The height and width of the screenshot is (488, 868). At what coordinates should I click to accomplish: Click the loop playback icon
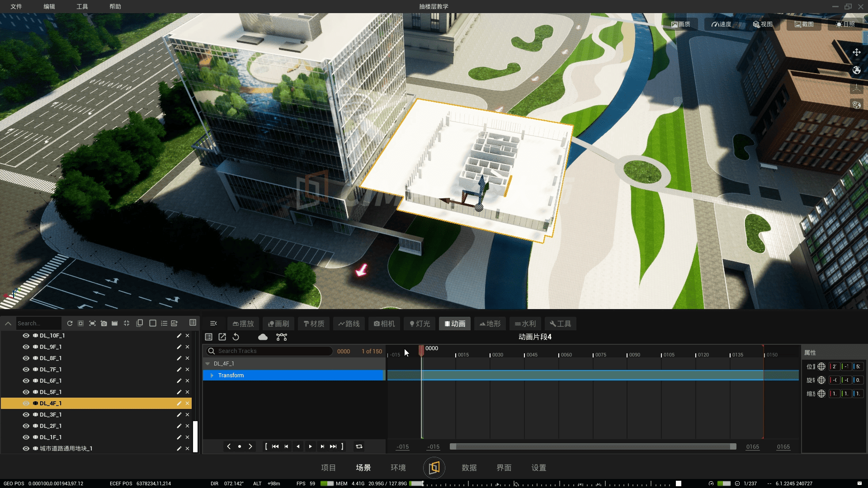coord(359,446)
